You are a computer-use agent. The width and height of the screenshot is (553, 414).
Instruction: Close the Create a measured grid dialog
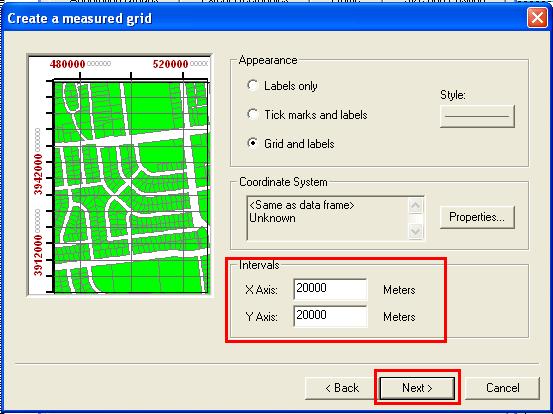[x=537, y=18]
